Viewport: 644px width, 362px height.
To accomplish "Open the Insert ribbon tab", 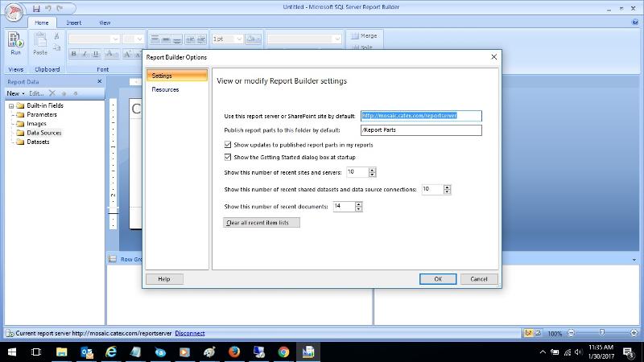I will coord(73,23).
